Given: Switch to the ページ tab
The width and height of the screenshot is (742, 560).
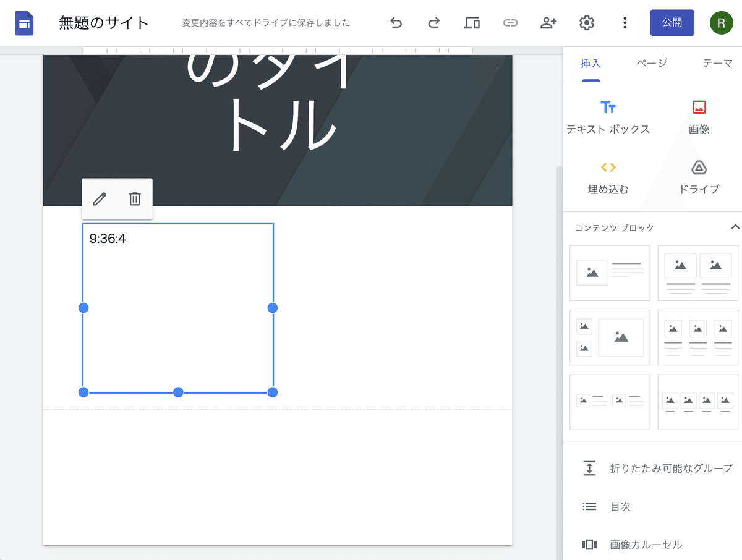Looking at the screenshot, I should pos(652,63).
